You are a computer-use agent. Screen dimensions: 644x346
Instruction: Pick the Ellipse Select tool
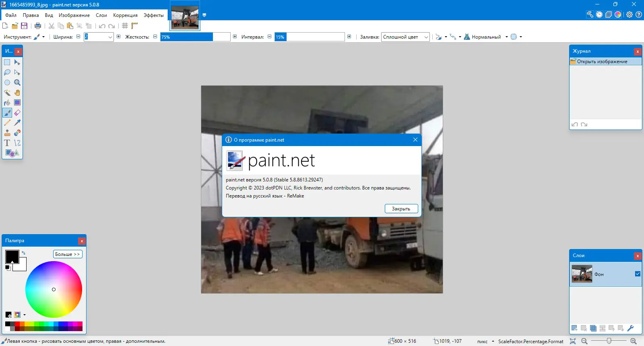click(7, 82)
